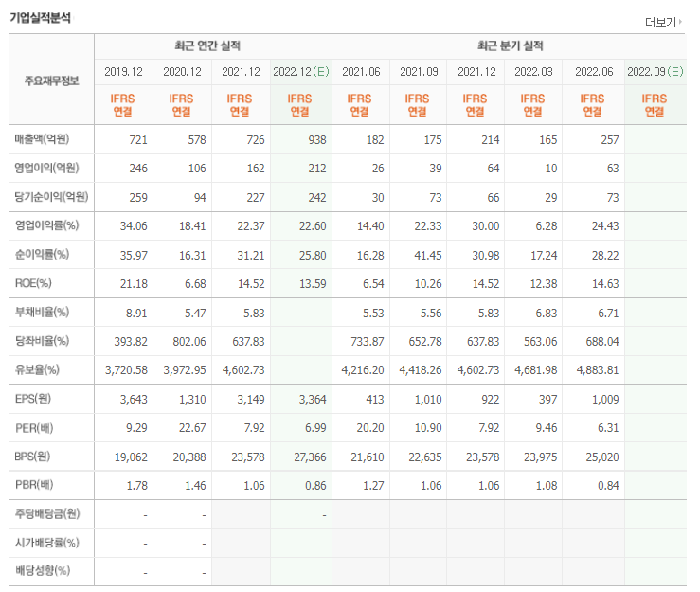This screenshot has width=700, height=592.
Task: Click the 2022.06 column header
Action: tap(594, 72)
